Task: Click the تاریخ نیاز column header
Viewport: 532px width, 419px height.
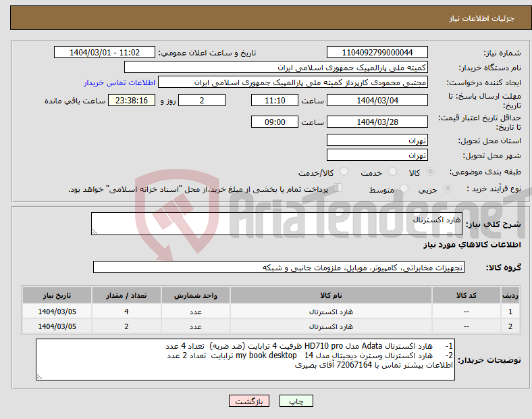Action: (x=57, y=295)
